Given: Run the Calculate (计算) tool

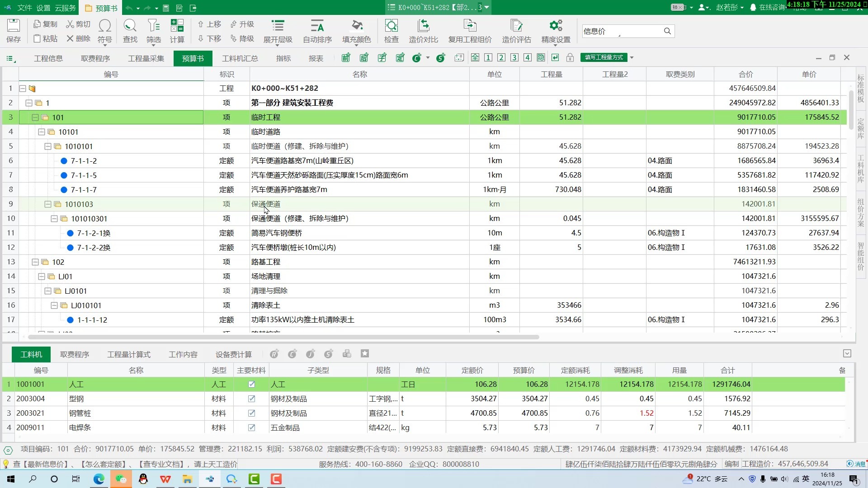Looking at the screenshot, I should click(177, 31).
